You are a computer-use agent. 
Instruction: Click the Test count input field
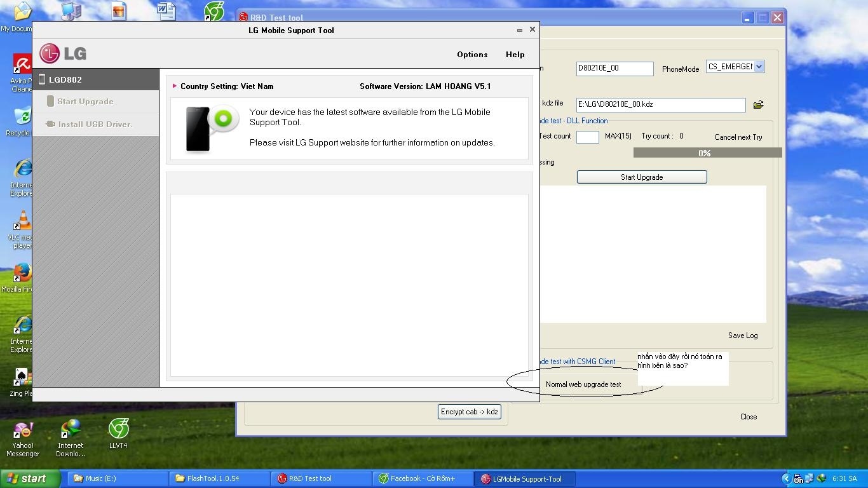(587, 137)
